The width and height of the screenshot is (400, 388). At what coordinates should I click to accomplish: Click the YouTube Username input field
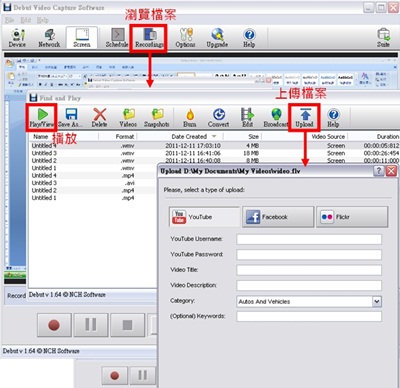(309, 239)
